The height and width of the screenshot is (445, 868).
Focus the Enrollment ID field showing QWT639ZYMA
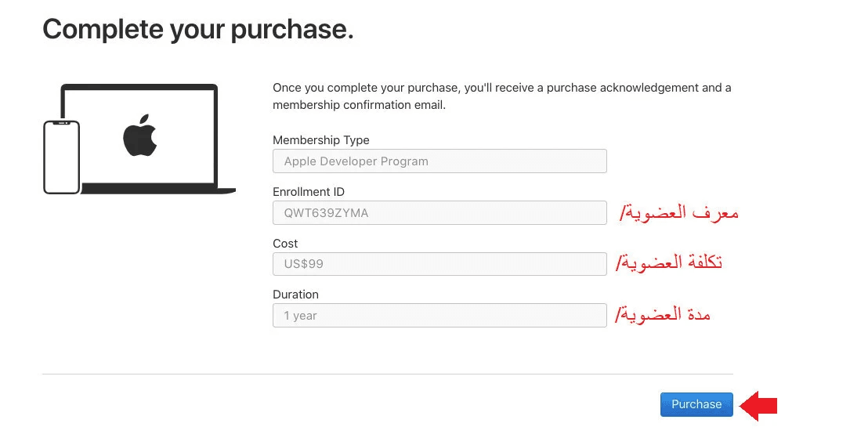pos(439,213)
